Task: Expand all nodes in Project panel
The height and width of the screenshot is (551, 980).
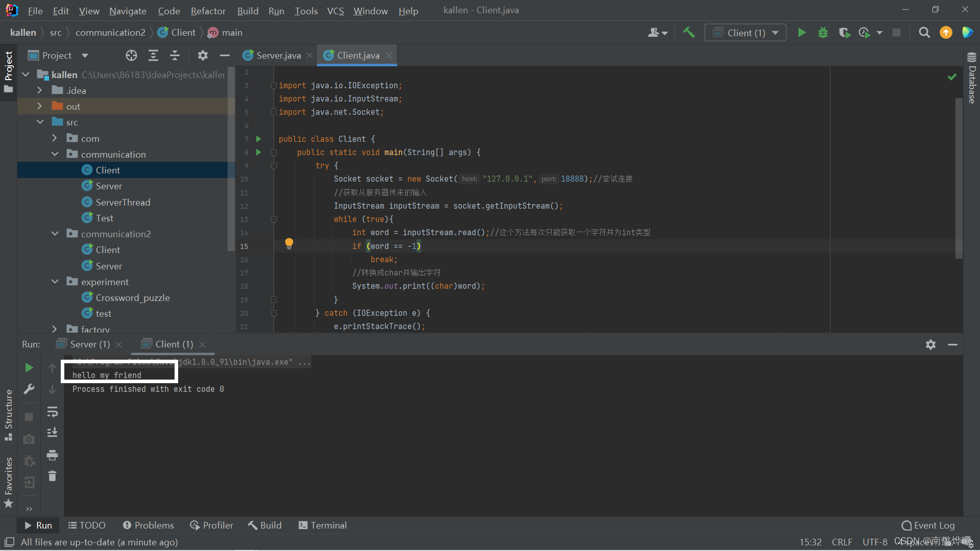Action: pos(153,55)
